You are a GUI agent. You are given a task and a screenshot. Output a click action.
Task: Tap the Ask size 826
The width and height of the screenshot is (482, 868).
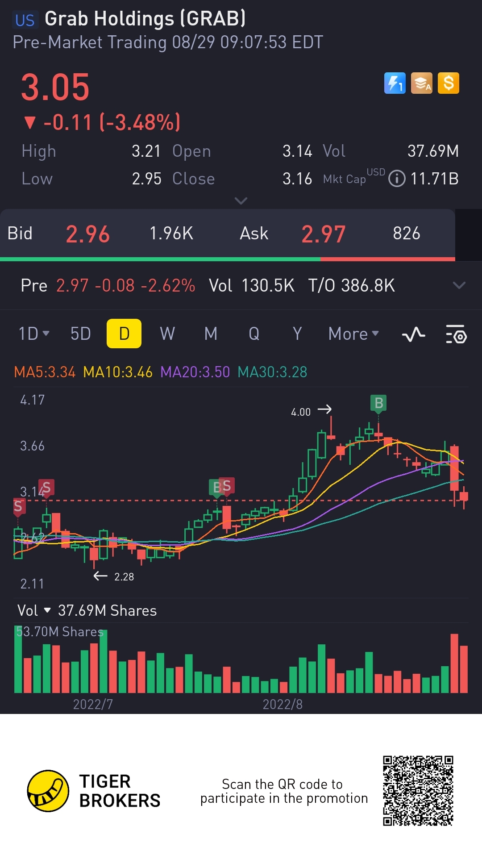click(407, 233)
